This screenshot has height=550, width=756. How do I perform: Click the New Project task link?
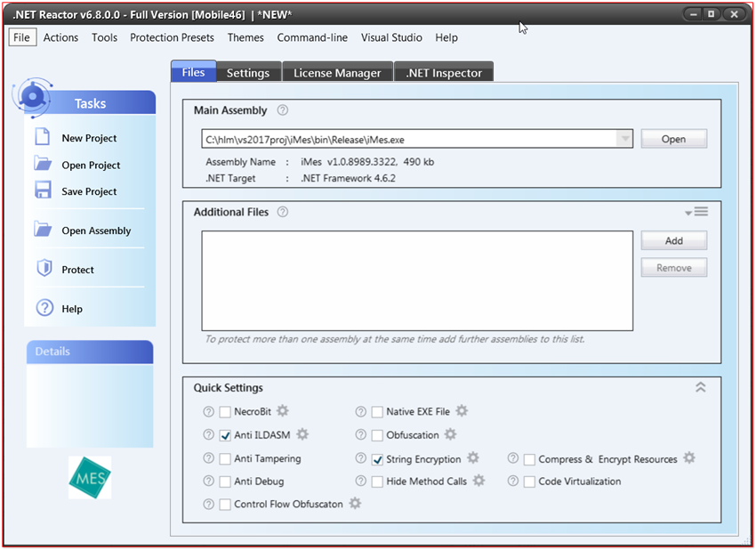89,138
